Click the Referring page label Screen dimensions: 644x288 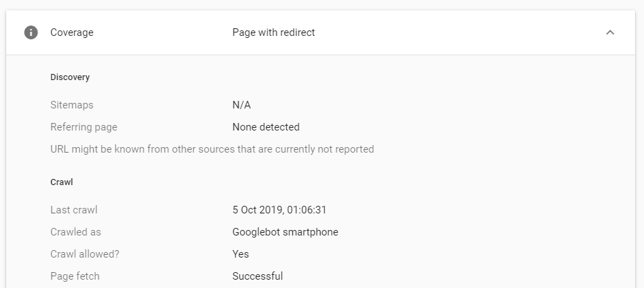[x=84, y=127]
